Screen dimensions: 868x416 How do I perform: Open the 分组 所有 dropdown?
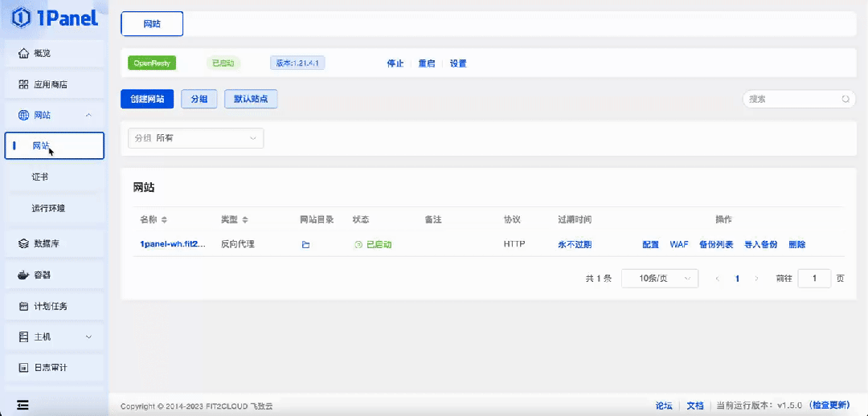196,138
